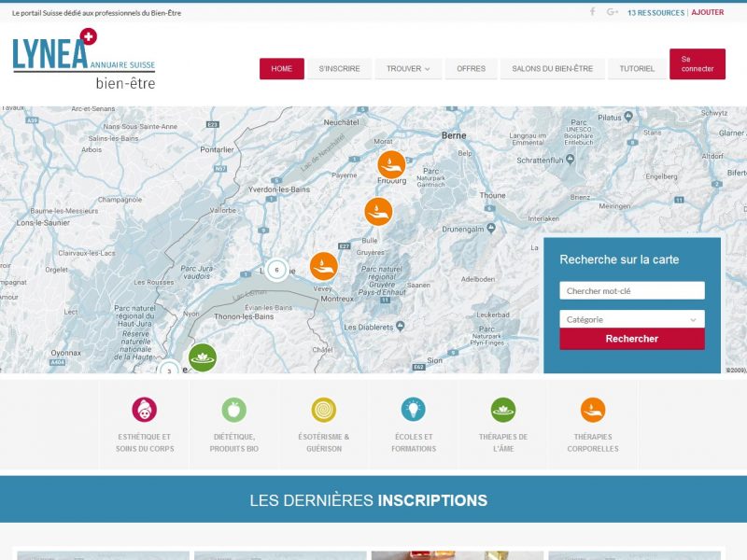Open the S'inscrire menu item
This screenshot has width=747, height=560.
pyautogui.click(x=339, y=68)
